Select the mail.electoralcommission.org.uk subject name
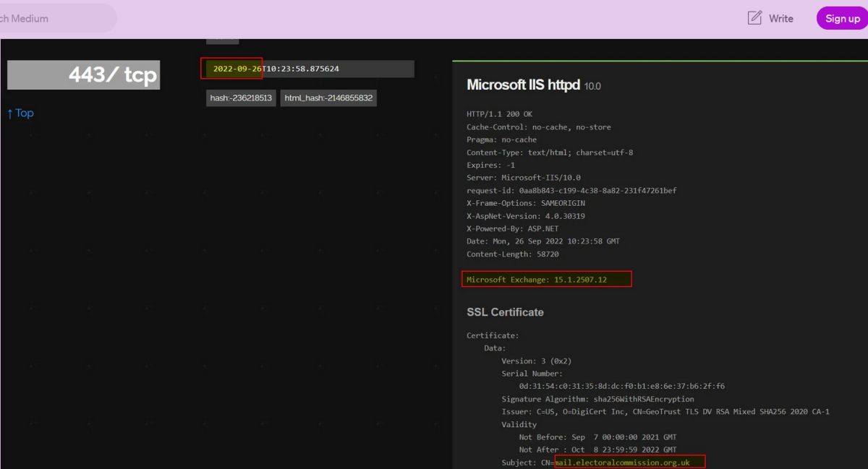Screen dimensions: 868x469 pyautogui.click(x=623, y=462)
